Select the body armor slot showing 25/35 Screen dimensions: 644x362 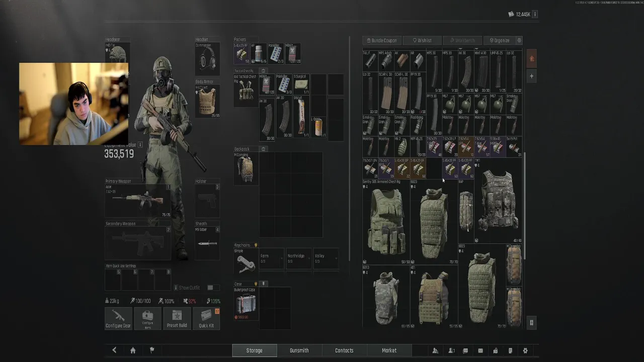[x=207, y=101]
